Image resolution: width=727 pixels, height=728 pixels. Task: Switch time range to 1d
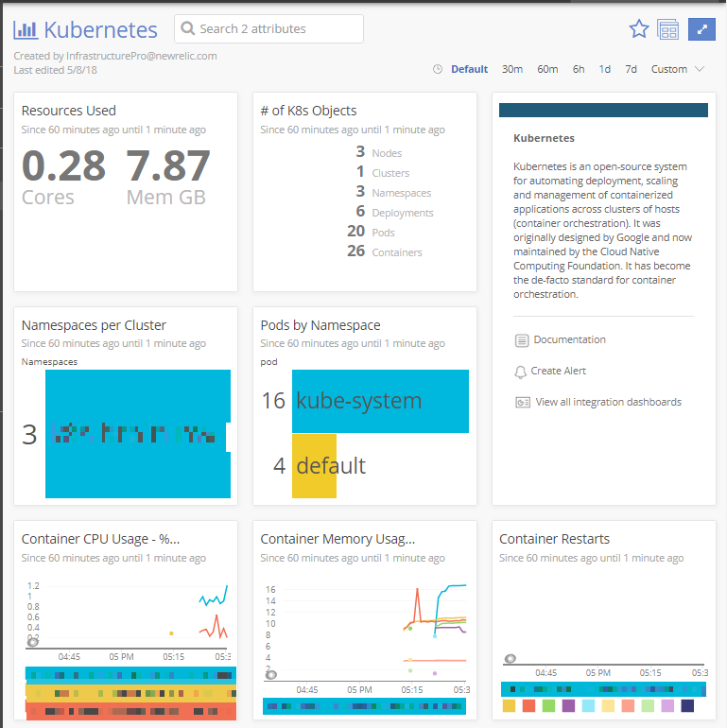point(604,69)
